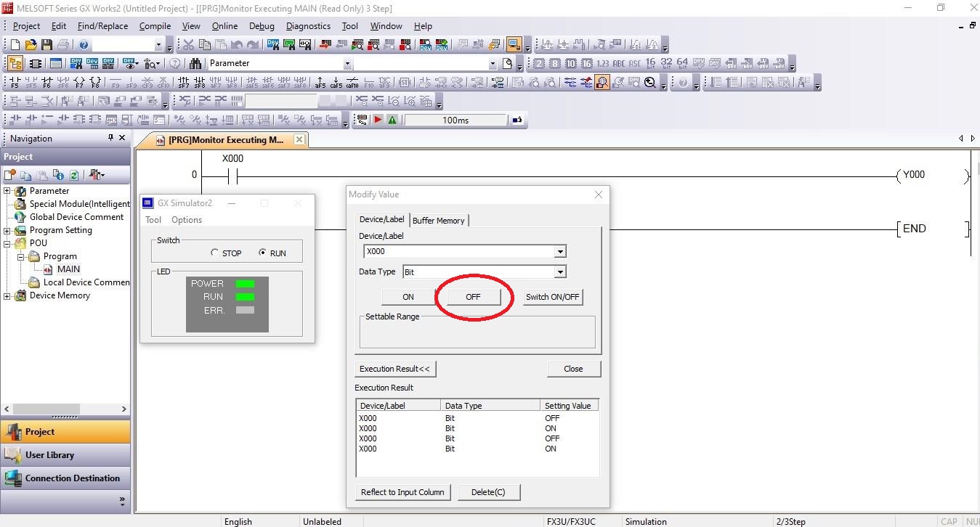Screen dimensions: 980x527
Task: Click the sF8 falling pulse contact icon
Action: pyautogui.click(x=200, y=82)
